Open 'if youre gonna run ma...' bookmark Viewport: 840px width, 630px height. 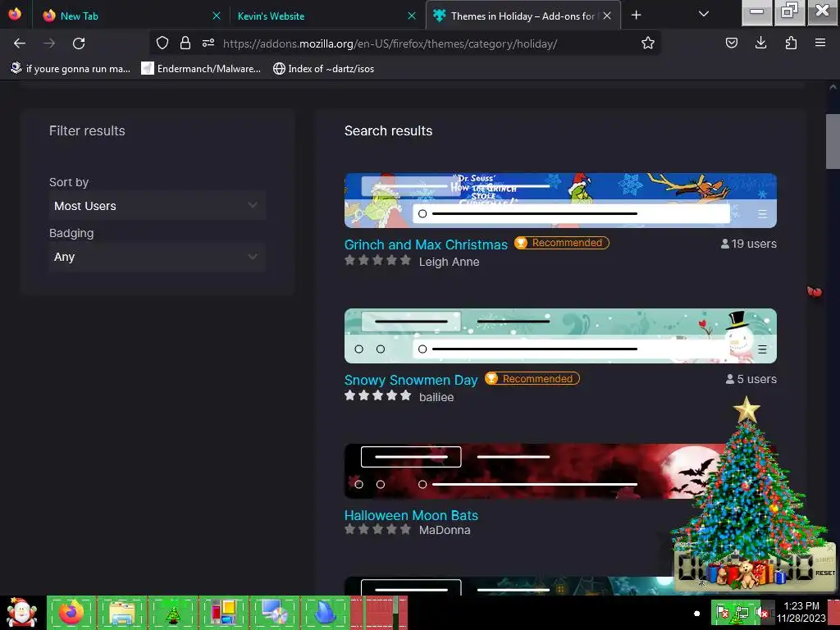click(x=71, y=69)
